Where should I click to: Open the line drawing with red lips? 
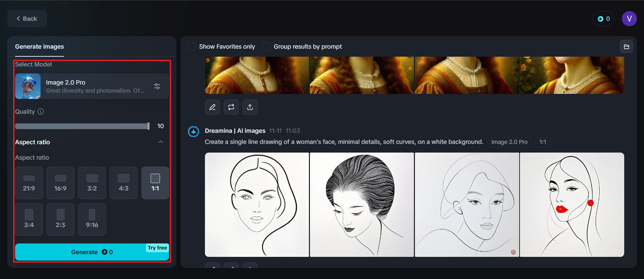coord(572,204)
